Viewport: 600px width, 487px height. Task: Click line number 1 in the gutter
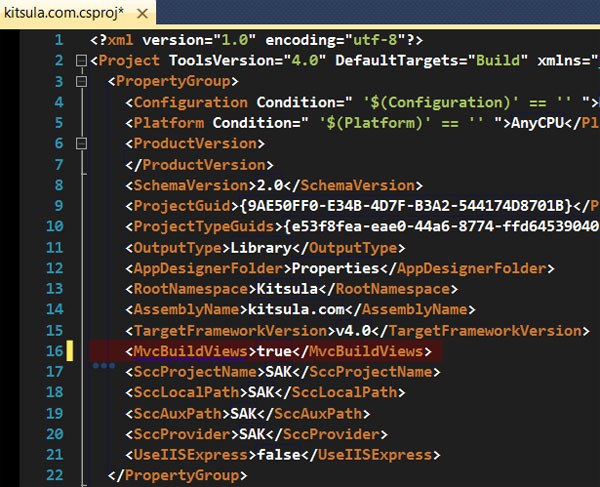point(59,40)
